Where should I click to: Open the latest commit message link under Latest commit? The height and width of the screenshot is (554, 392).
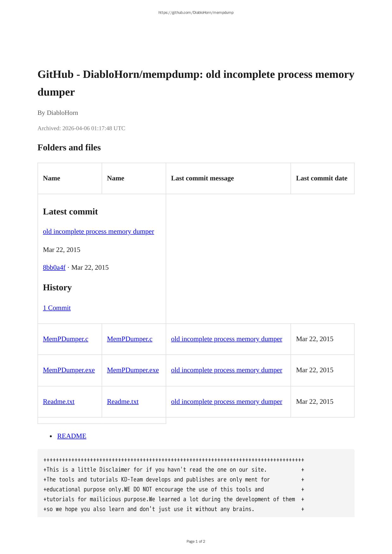98,232
